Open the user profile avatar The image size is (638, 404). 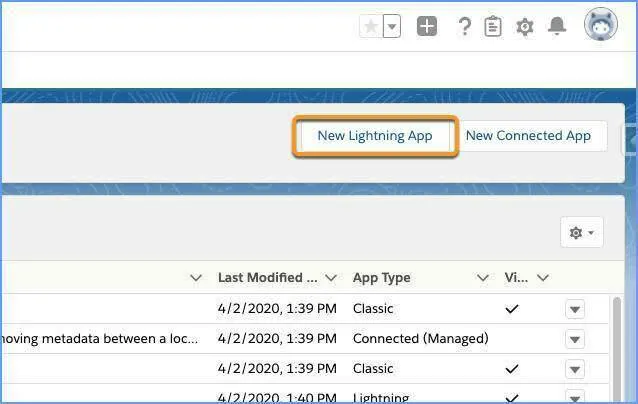pyautogui.click(x=601, y=24)
